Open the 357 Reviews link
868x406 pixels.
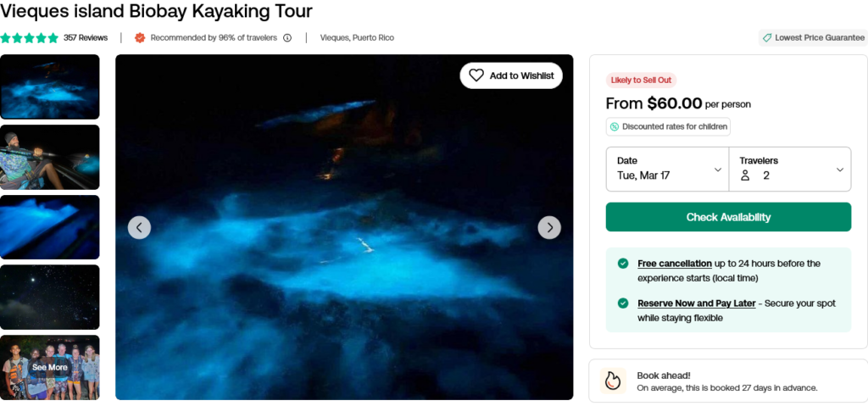coord(86,37)
